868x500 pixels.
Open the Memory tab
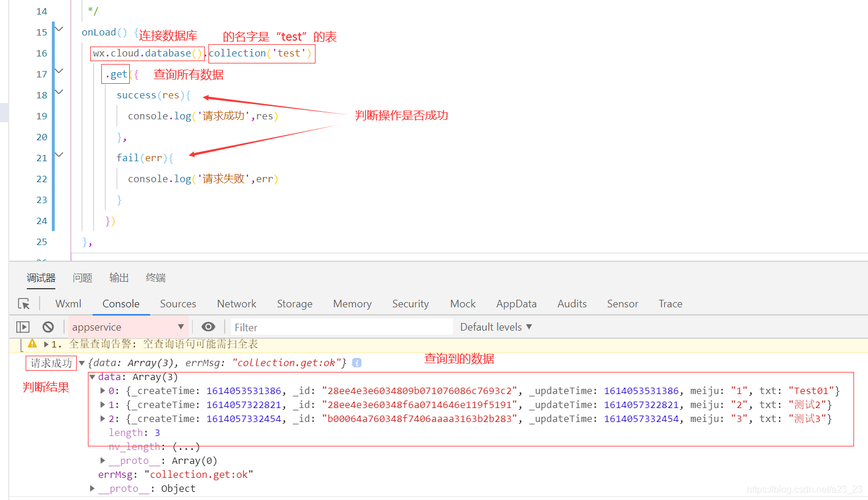point(352,304)
